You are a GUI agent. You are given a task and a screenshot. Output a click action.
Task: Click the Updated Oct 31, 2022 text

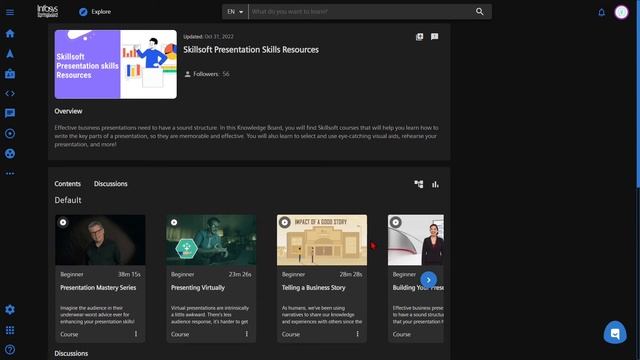(208, 37)
